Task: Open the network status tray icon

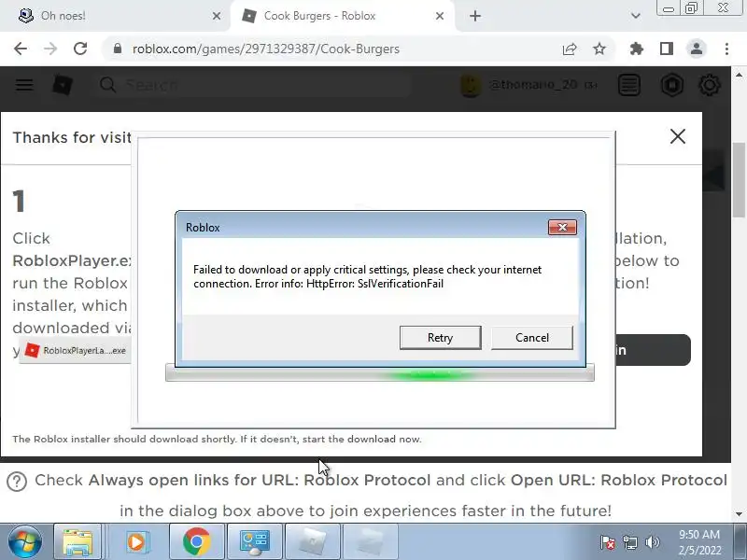Action: (629, 542)
